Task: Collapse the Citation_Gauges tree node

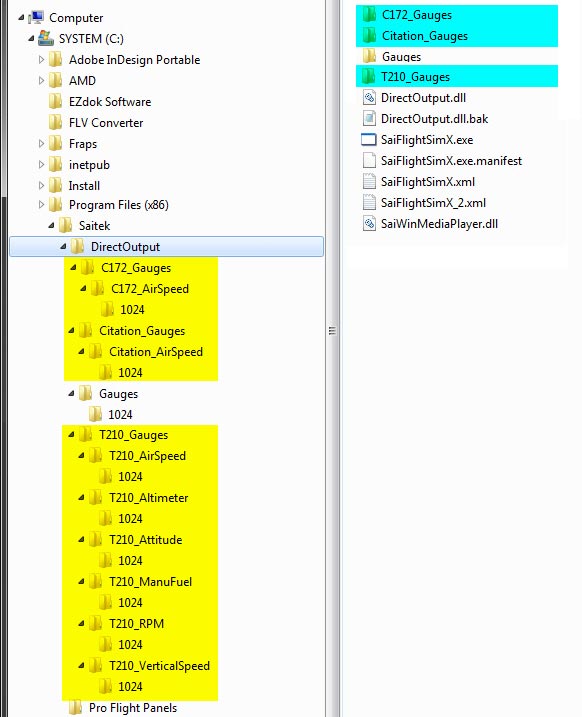Action: (71, 331)
